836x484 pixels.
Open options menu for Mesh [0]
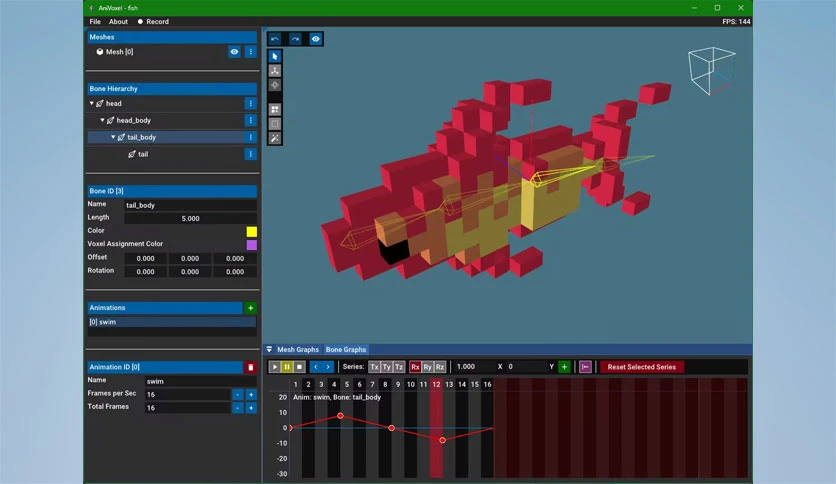pyautogui.click(x=251, y=52)
